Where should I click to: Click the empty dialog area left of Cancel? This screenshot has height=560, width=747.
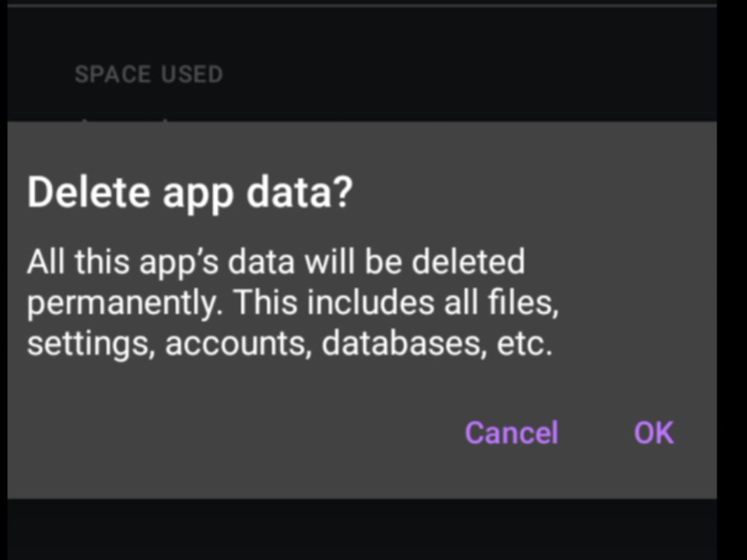pos(233,432)
